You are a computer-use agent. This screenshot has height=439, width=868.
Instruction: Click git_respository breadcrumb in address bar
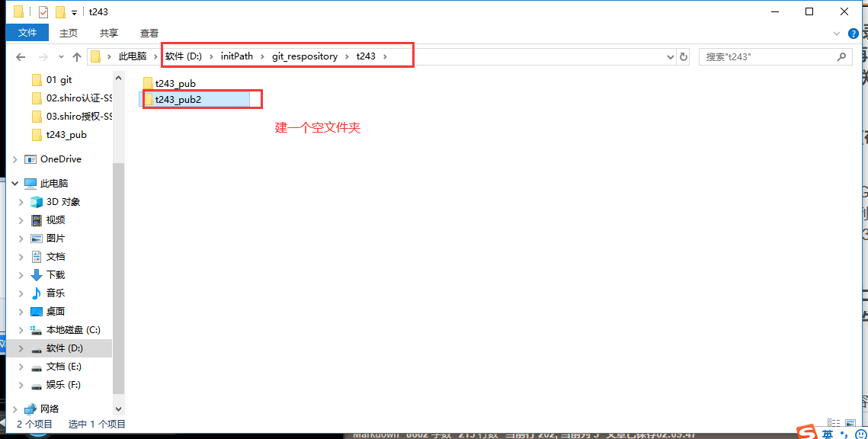pos(305,56)
